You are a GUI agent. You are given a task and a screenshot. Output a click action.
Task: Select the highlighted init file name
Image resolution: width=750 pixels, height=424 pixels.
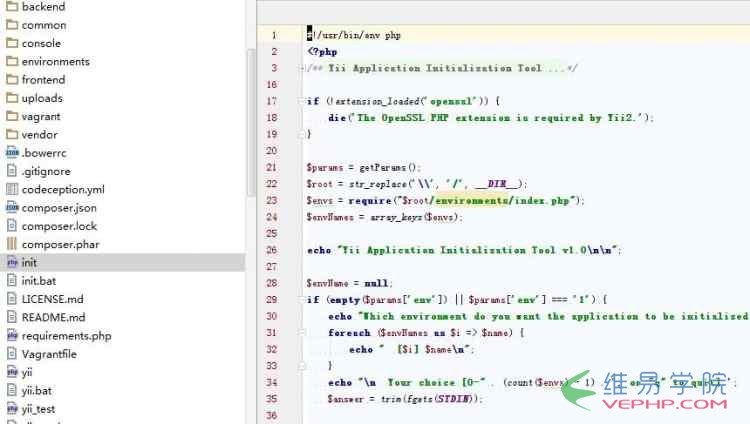29,262
